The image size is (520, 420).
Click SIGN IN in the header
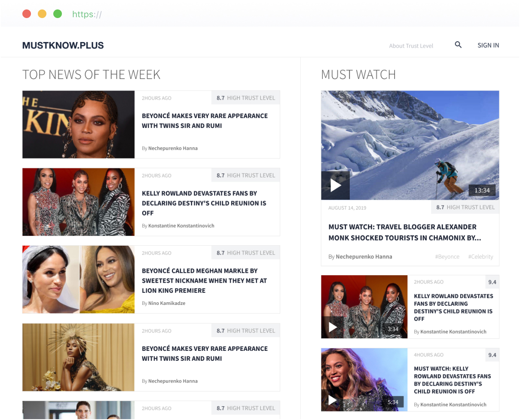point(488,45)
